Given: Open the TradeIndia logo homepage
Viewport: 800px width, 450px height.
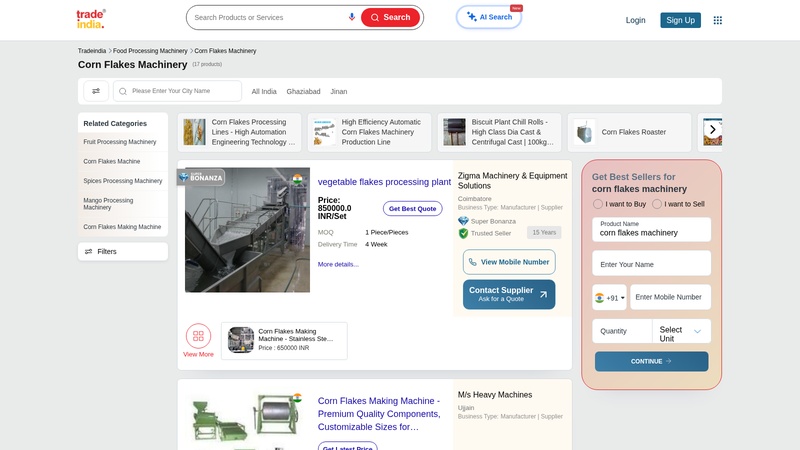Looking at the screenshot, I should click(x=91, y=19).
